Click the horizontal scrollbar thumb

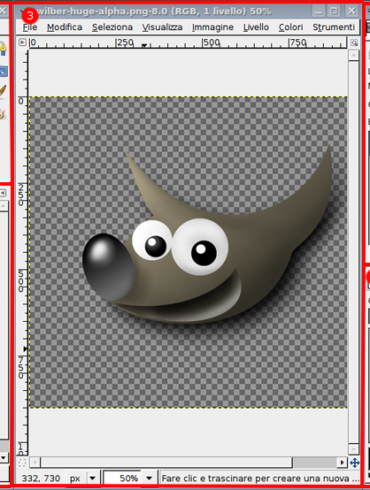coord(167,462)
